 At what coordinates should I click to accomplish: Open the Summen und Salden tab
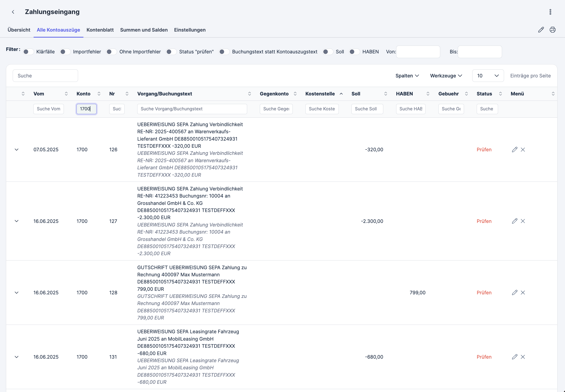[x=144, y=30]
